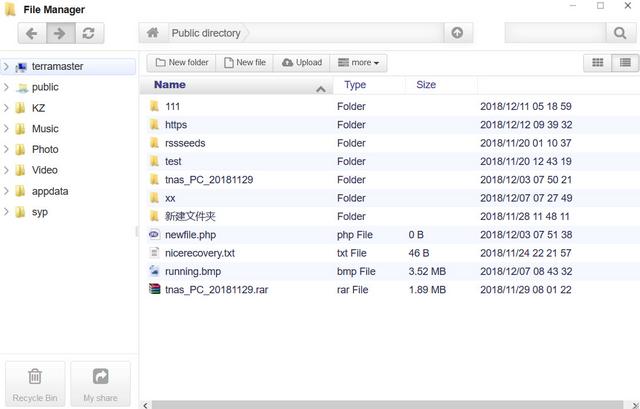Viewport: 640px width, 409px height.
Task: Open the more dropdown menu
Action: tap(358, 62)
